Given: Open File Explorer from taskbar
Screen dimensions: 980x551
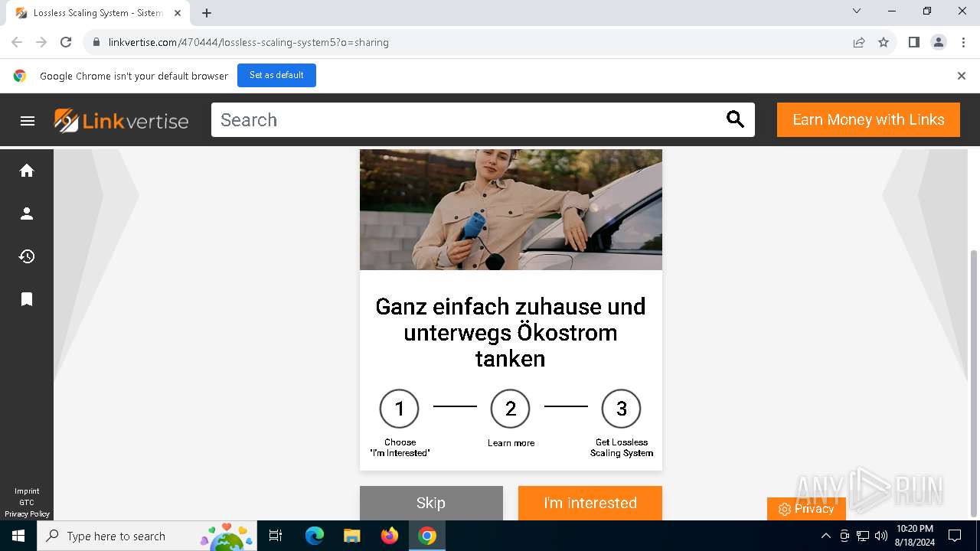Looking at the screenshot, I should coord(351,536).
